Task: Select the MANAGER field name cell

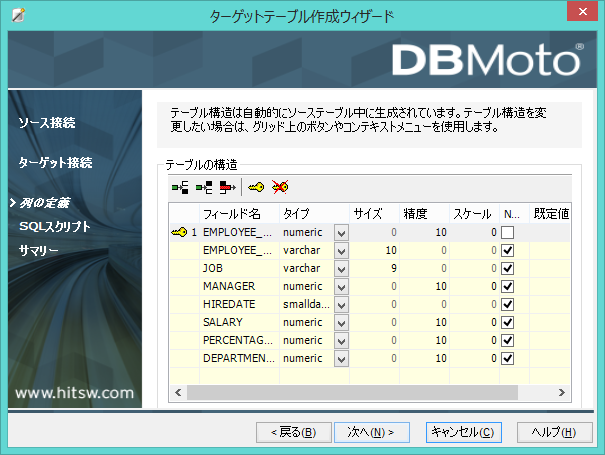Action: [239, 286]
